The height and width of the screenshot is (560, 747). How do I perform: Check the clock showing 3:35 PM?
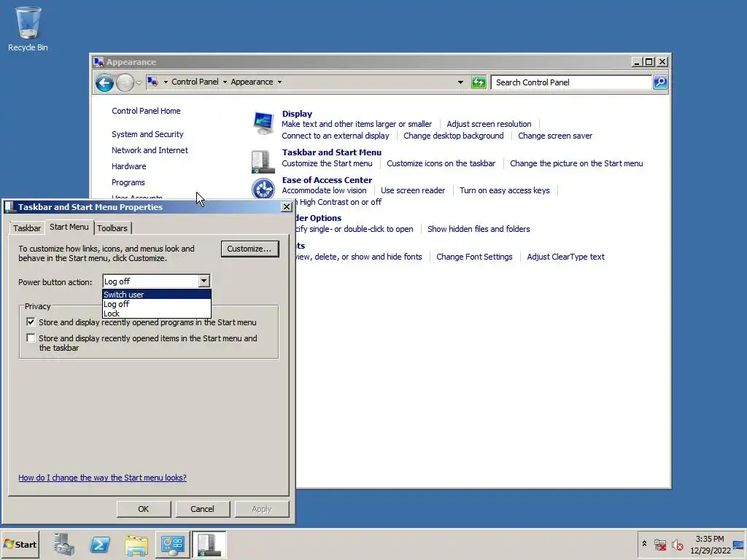pyautogui.click(x=709, y=539)
